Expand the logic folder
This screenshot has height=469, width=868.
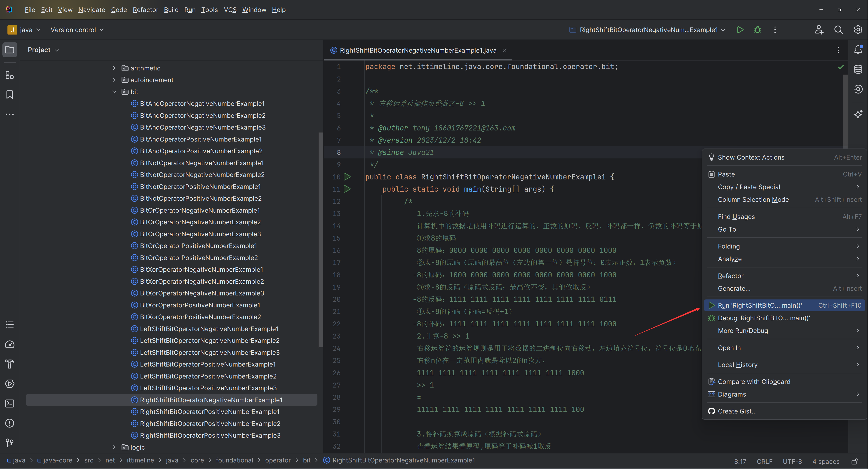click(114, 447)
